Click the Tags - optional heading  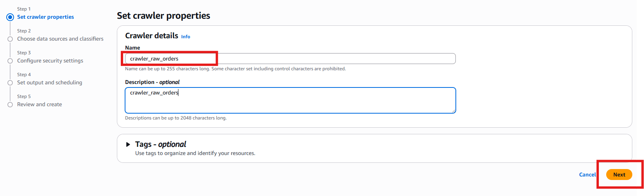click(x=161, y=144)
